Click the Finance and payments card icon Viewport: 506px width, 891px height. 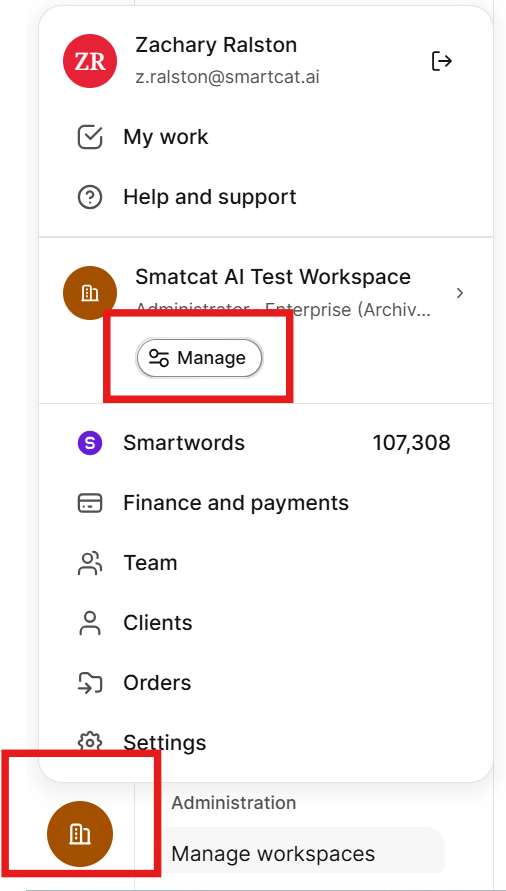coord(90,503)
